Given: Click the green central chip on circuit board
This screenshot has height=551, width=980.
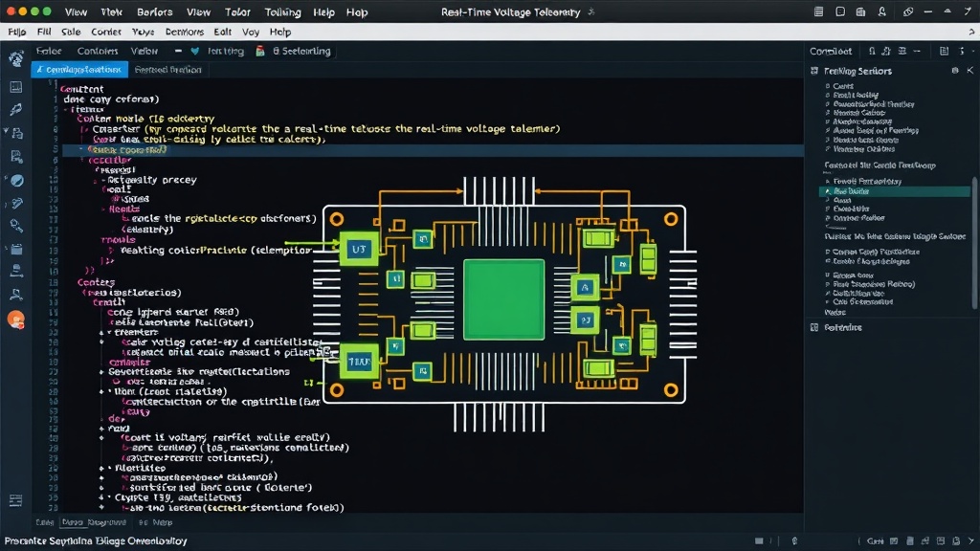Looking at the screenshot, I should click(x=503, y=299).
